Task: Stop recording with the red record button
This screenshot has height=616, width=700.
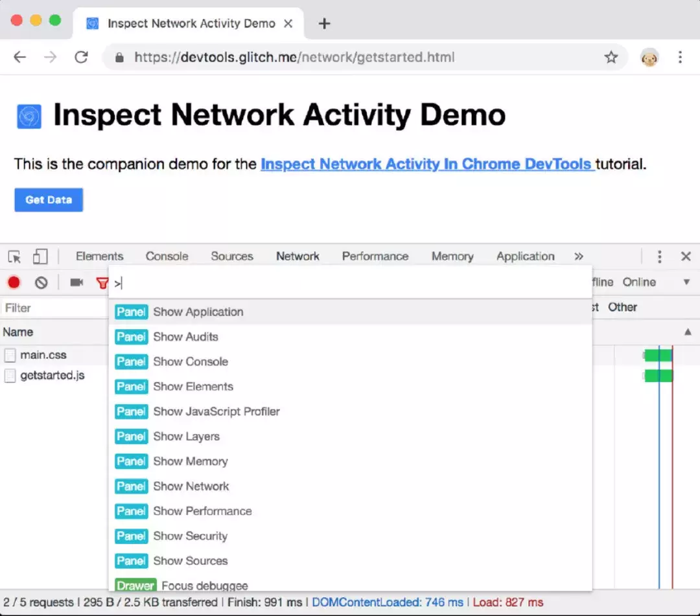Action: [x=14, y=282]
